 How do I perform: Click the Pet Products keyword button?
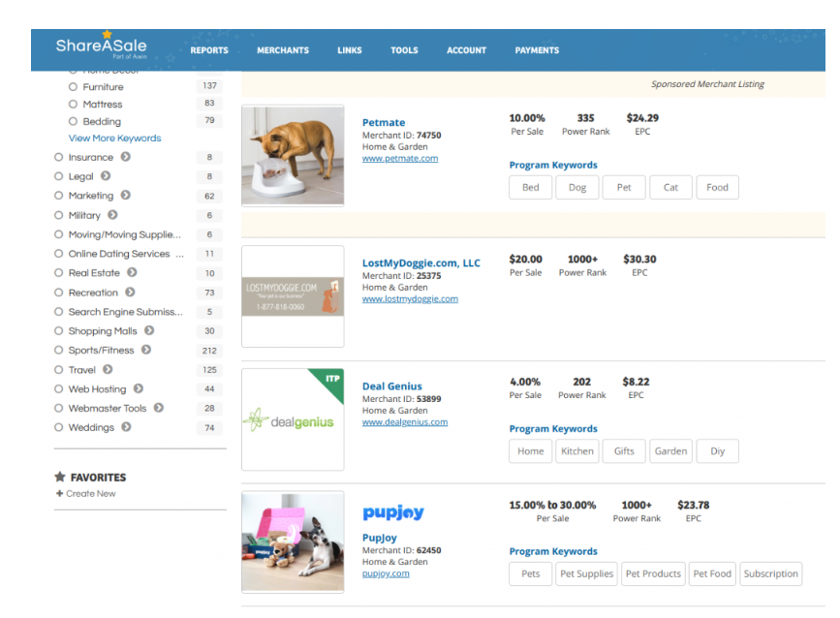[653, 573]
